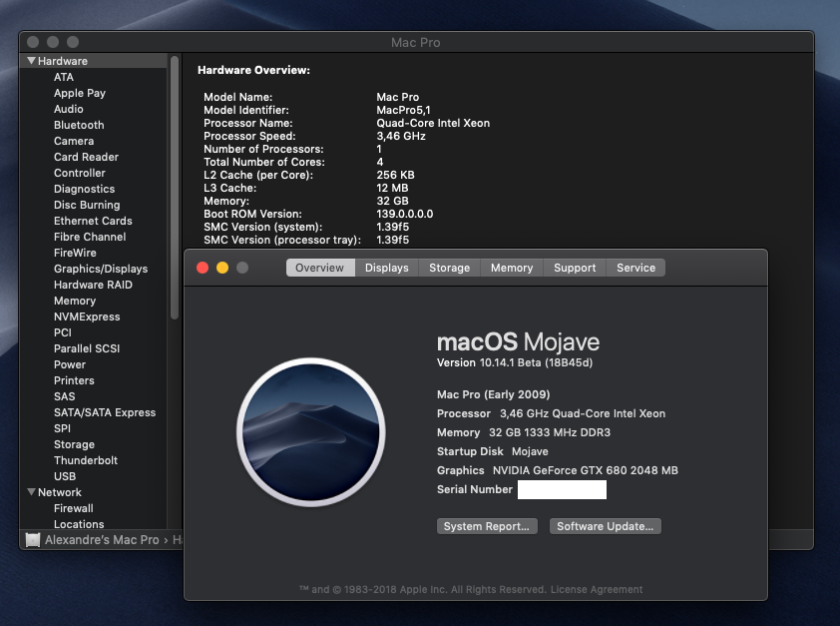The image size is (840, 626).
Task: Select the Hardware category row
Action: 94,61
